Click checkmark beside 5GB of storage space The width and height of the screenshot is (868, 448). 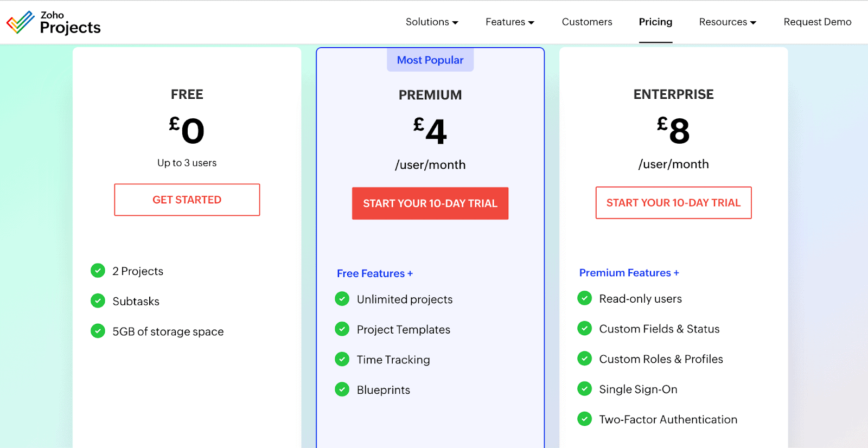coord(98,331)
